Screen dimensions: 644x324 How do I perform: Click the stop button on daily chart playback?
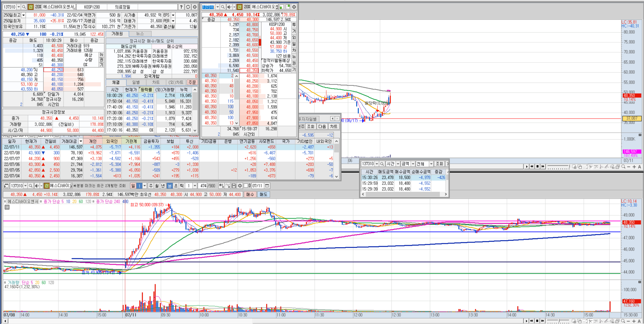click(x=537, y=167)
